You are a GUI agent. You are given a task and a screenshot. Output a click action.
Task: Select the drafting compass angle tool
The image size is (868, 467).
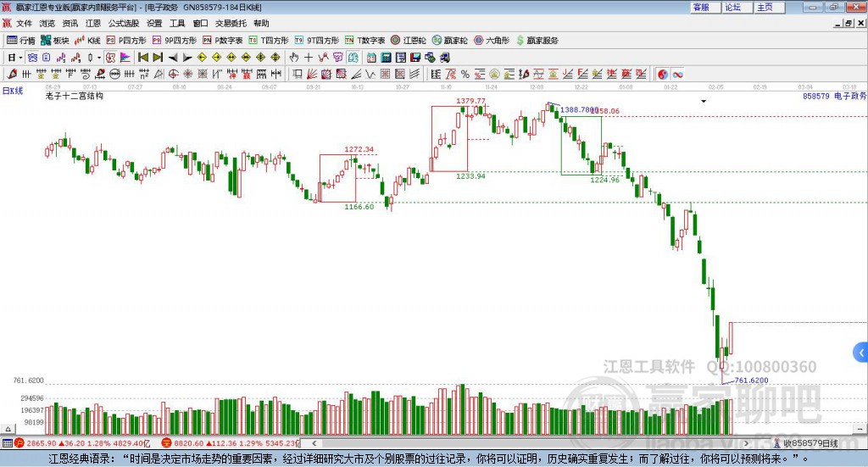[x=159, y=74]
